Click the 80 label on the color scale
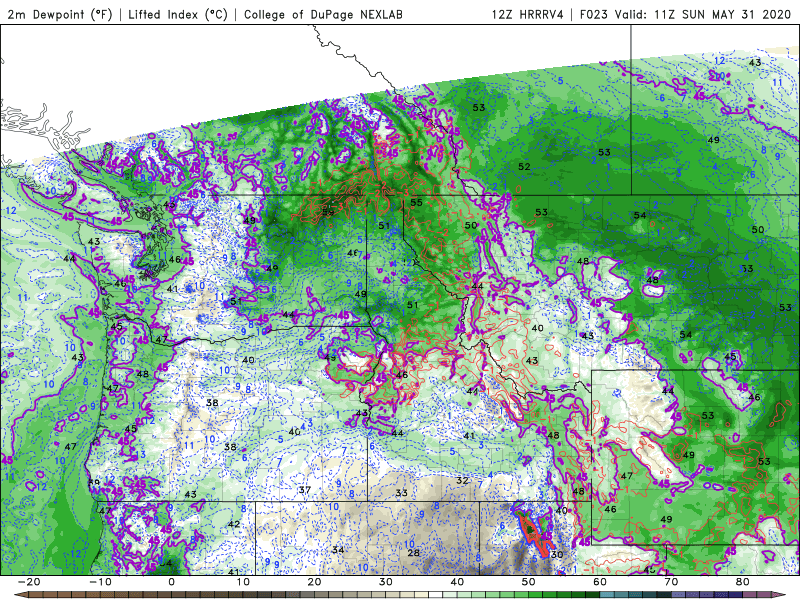Screen dimensions: 800x600 743,582
